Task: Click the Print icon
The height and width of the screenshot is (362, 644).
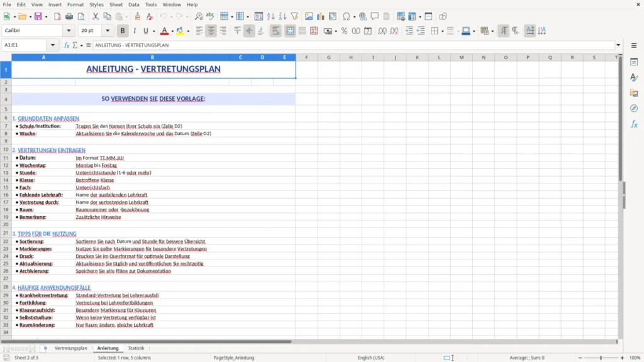Action: point(69,16)
